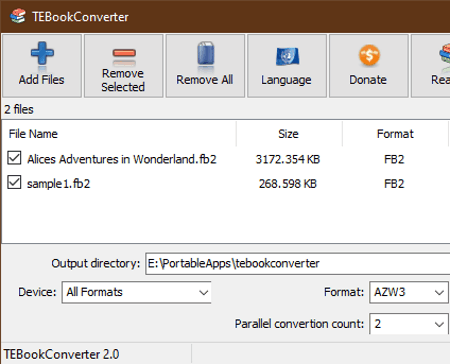Open the Parallel convertion count dropdown
450x364 pixels.
click(x=409, y=323)
